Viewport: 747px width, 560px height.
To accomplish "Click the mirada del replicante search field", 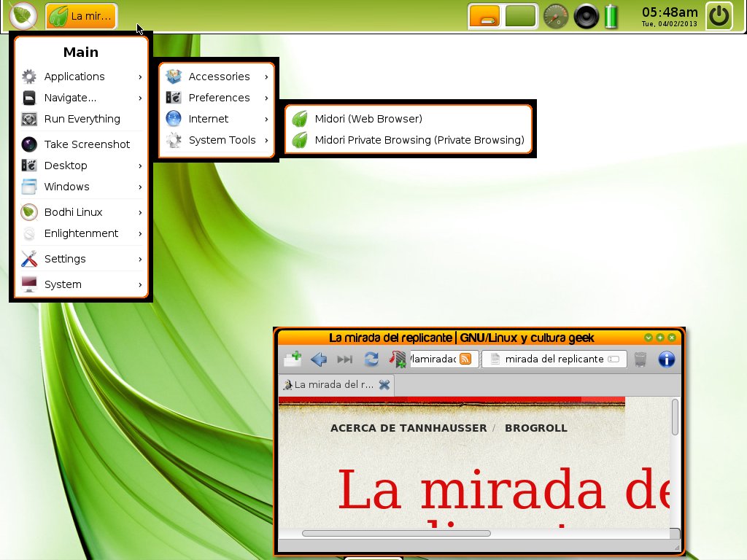I will [x=554, y=359].
